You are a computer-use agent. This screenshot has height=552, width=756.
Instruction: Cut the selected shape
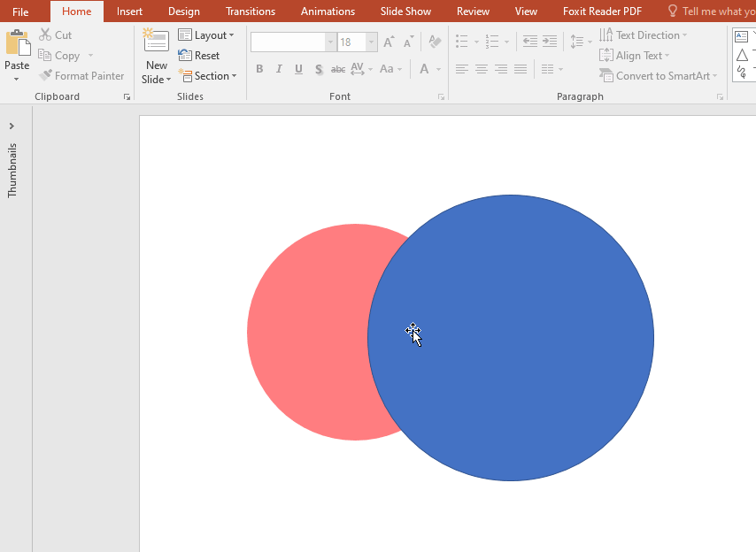click(55, 34)
